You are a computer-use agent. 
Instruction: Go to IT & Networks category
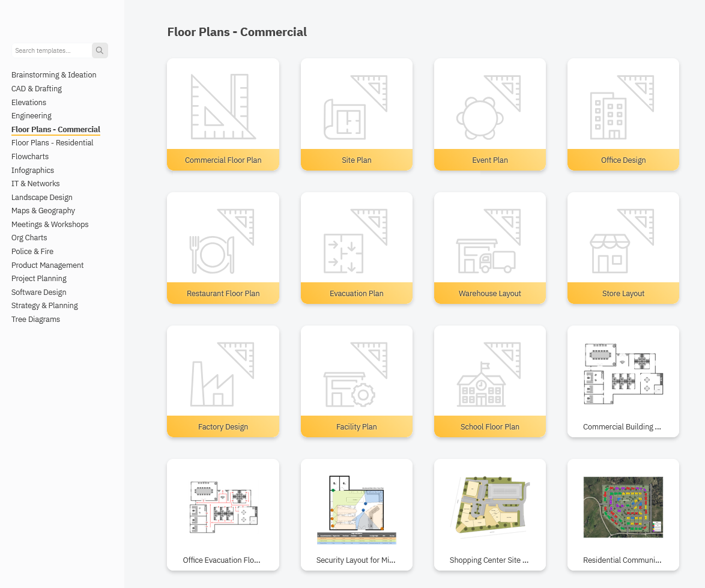pos(35,184)
